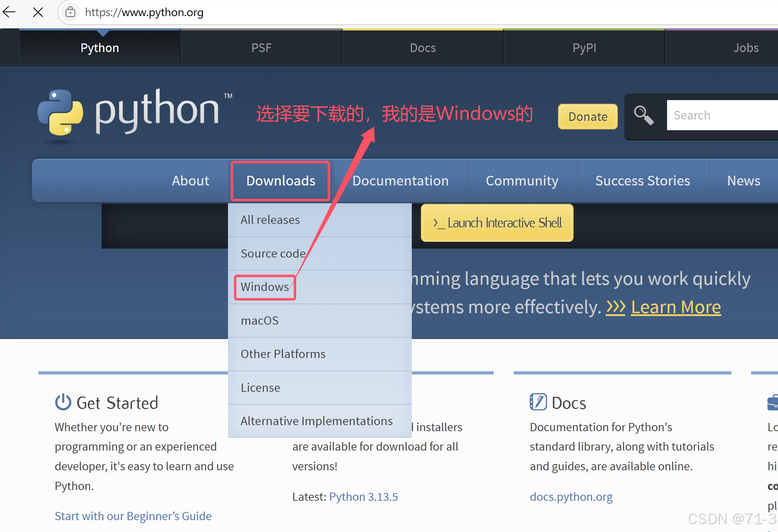Viewport: 778px width, 532px height.
Task: Select Source code from the Downloads menu
Action: (273, 253)
